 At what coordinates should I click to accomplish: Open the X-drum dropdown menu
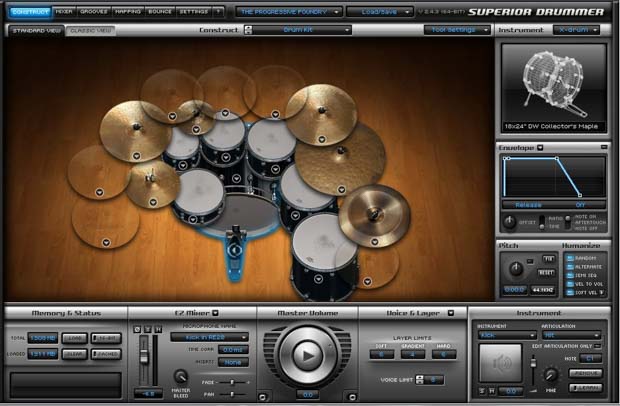[578, 30]
